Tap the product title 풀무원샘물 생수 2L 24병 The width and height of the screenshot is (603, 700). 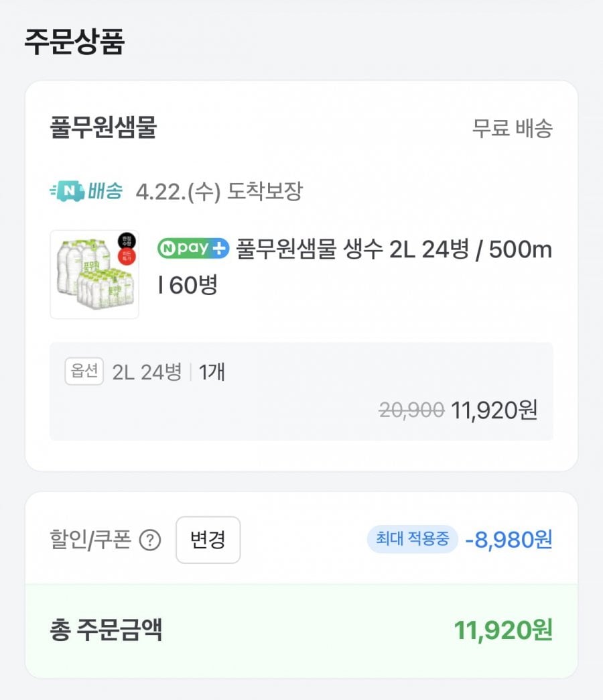click(x=394, y=249)
